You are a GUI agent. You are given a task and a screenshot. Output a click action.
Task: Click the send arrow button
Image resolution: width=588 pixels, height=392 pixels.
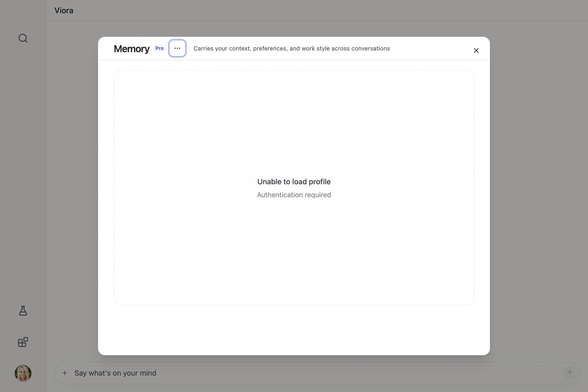570,373
